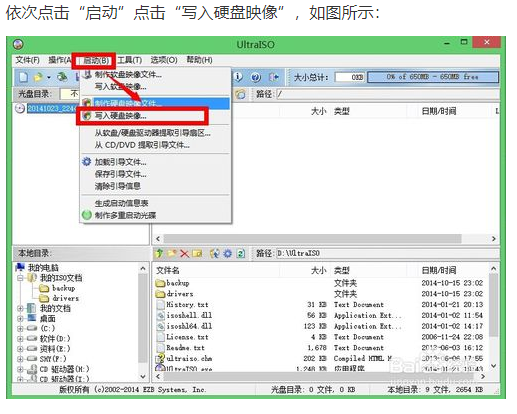Collapse the 我的ISO文档 tree node
The height and width of the screenshot is (414, 517).
click(20, 278)
